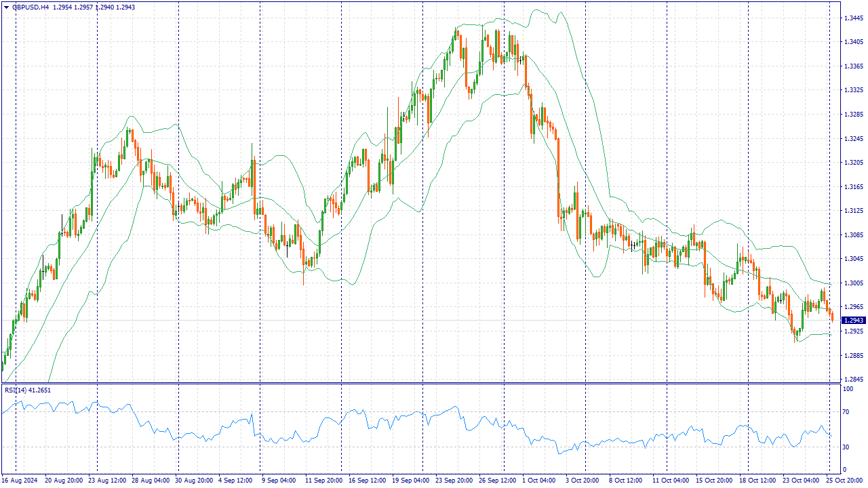Select the 8 Oct 12:00 time label
This screenshot has width=868, height=488.
point(626,481)
